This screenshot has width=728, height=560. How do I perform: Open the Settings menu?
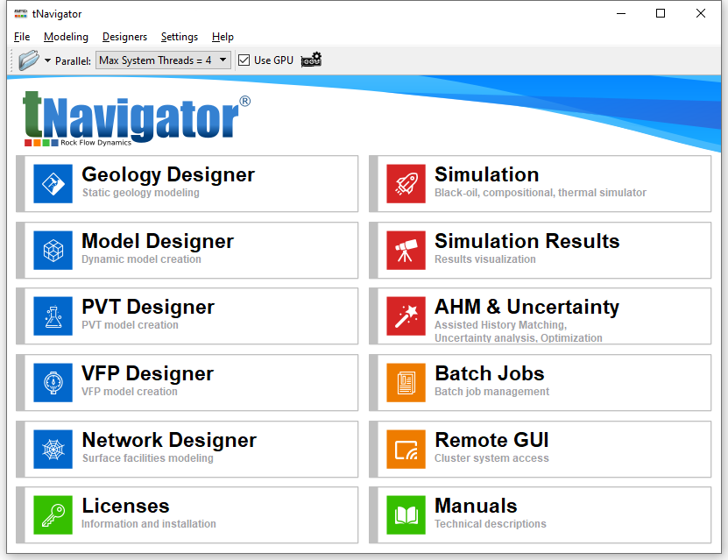pos(180,37)
